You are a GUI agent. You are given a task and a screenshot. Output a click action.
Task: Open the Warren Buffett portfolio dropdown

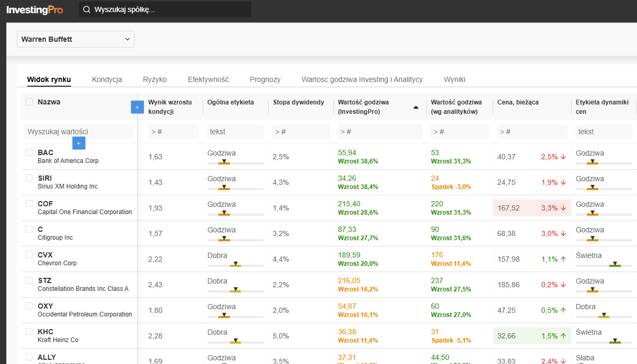point(75,39)
